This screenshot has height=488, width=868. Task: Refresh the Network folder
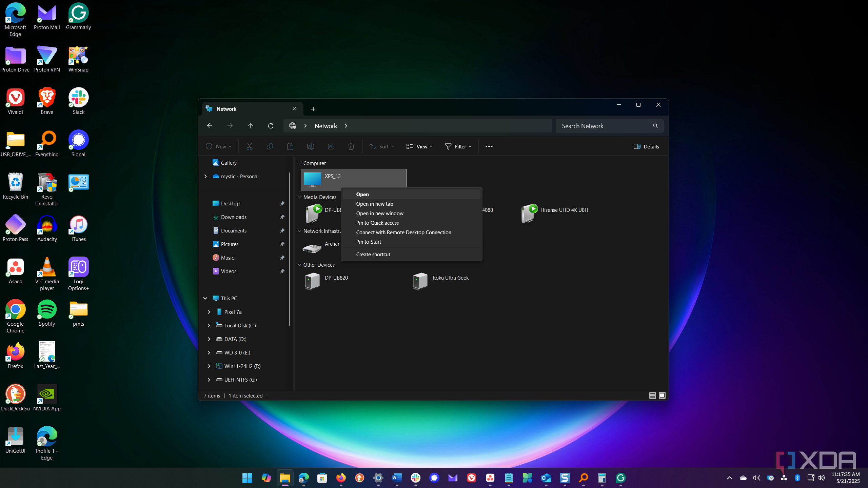click(271, 126)
